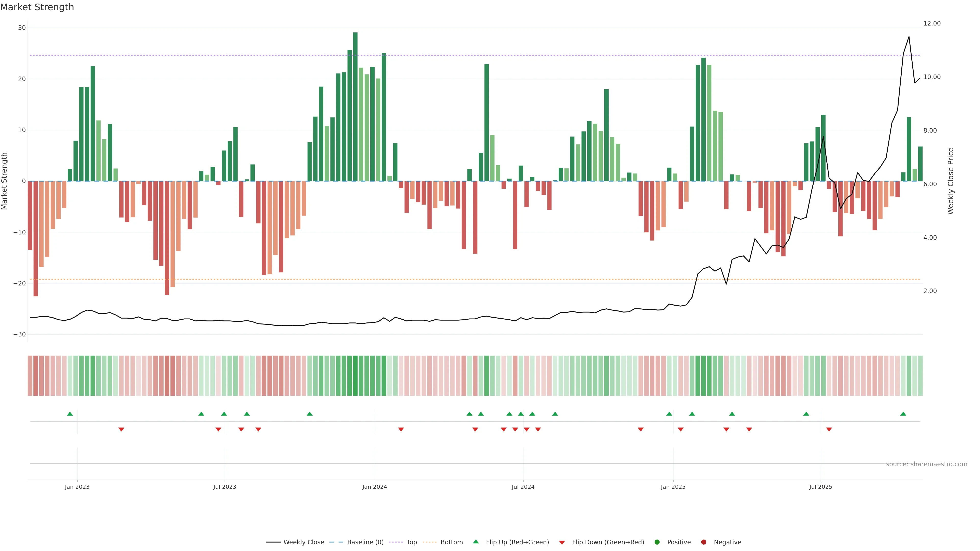Viewport: 980px width, 551px height.
Task: Click the Jul 2025 x-axis label
Action: pos(820,487)
